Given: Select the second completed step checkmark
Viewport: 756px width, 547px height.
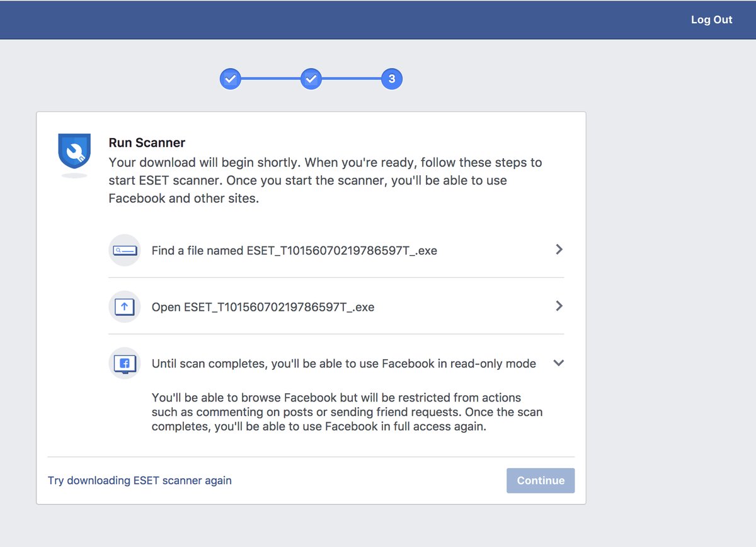Looking at the screenshot, I should 311,79.
